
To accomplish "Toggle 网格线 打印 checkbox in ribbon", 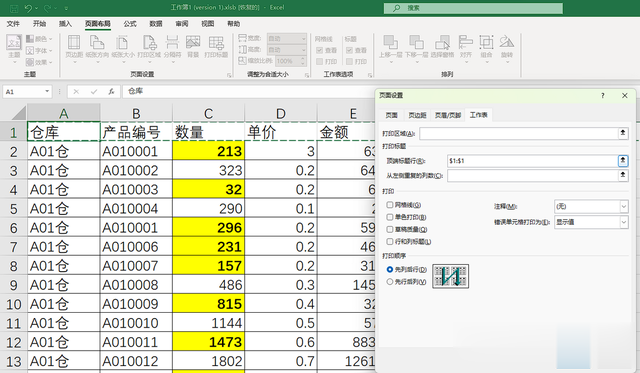I will [x=320, y=62].
